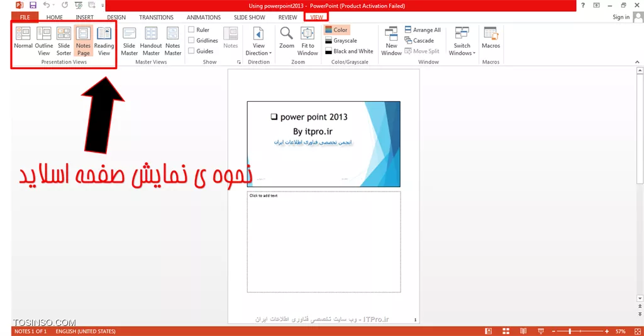The width and height of the screenshot is (644, 336).
Task: Click the Notes button in Show group
Action: [x=230, y=38]
